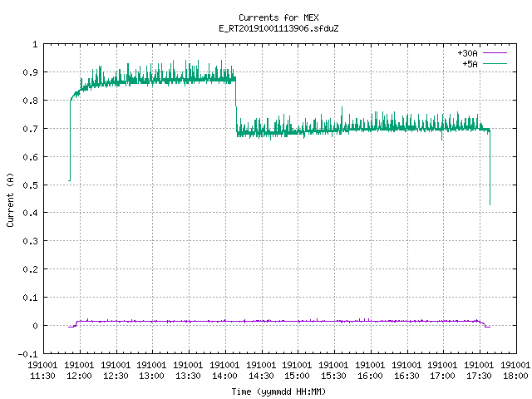Image resolution: width=532 pixels, height=399 pixels.
Task: Click the x-axis tick label 15:00
Action: point(297,376)
